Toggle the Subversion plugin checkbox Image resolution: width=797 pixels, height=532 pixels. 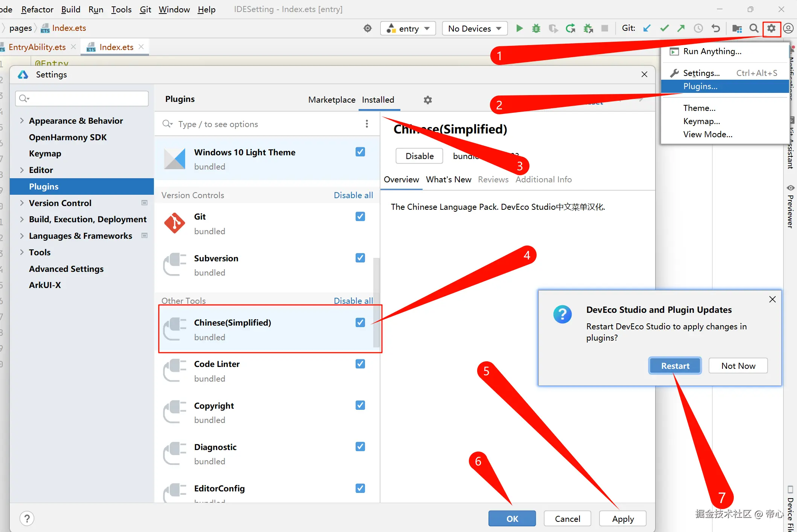point(360,258)
